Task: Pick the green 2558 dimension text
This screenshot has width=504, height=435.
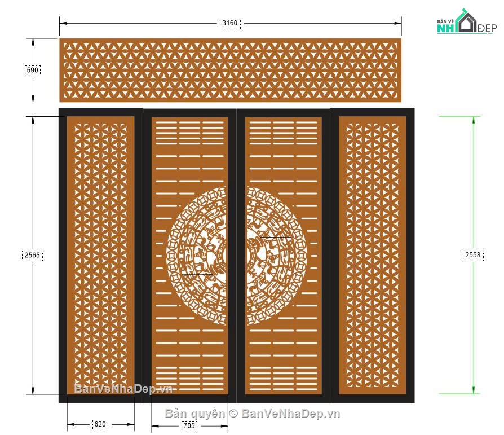Action: (473, 255)
